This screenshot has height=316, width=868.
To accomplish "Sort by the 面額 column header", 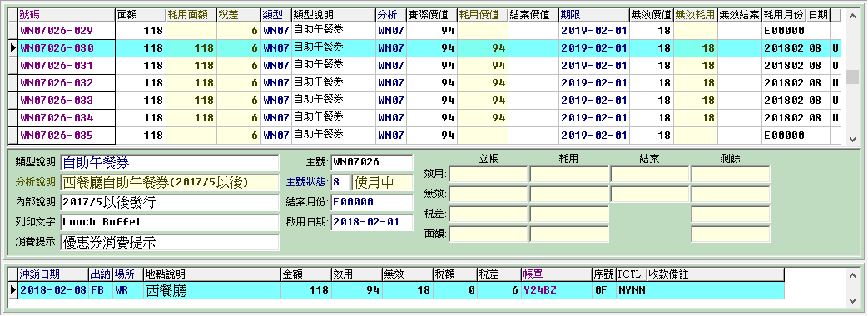I will [141, 15].
